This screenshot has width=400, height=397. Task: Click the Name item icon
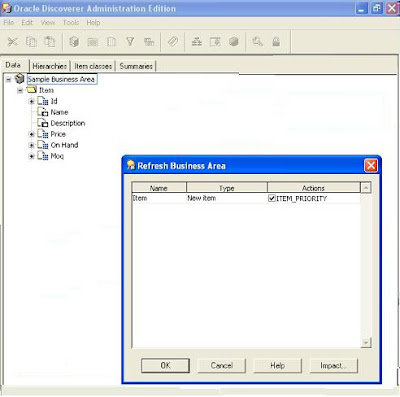(43, 112)
